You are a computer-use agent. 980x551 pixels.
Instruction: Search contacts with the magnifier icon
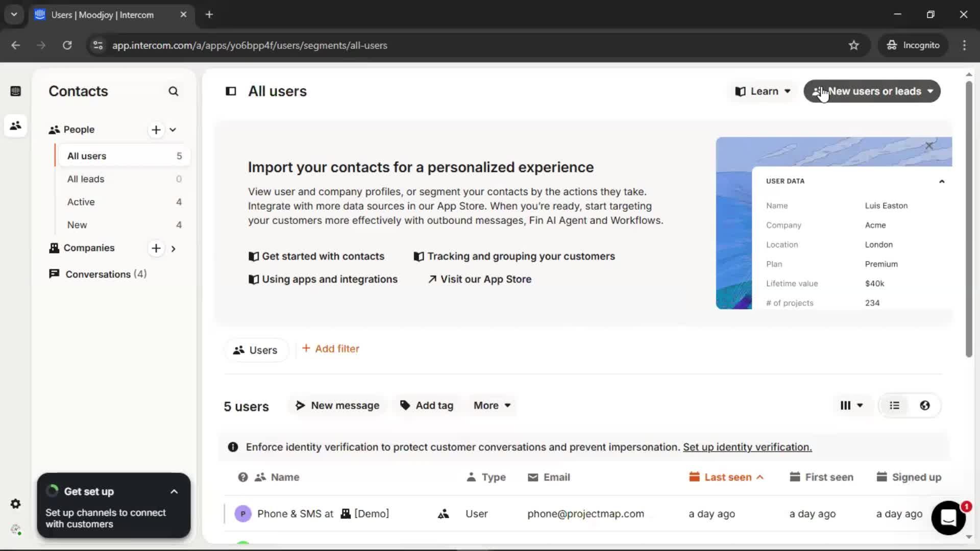coord(174,91)
